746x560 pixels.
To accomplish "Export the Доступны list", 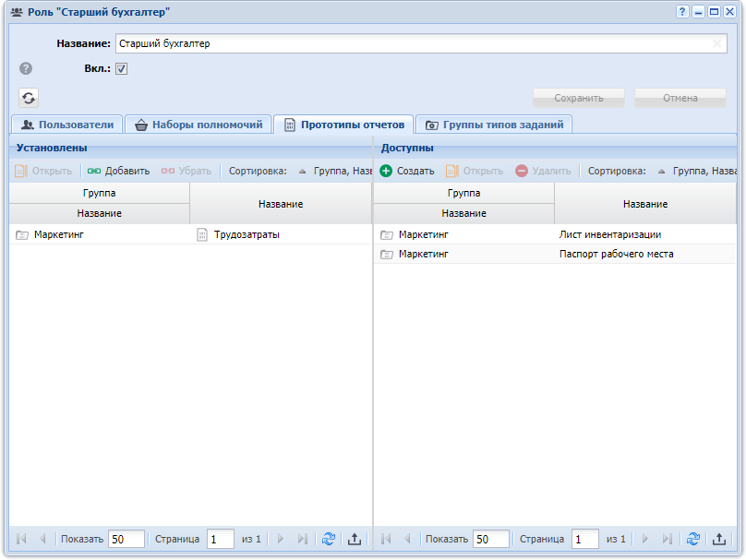I will pyautogui.click(x=719, y=539).
